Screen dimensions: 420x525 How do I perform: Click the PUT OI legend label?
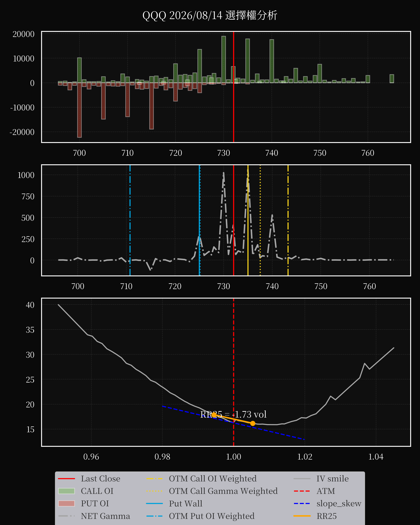(95, 503)
